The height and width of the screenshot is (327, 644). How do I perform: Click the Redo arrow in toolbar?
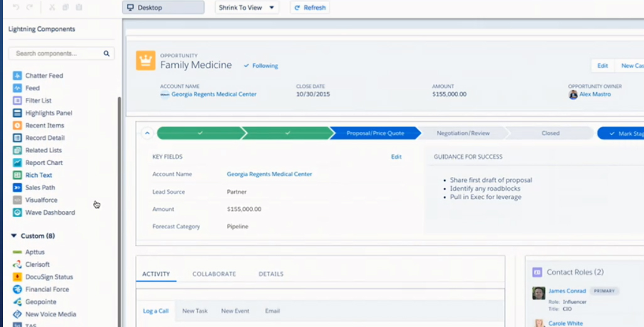tap(30, 8)
